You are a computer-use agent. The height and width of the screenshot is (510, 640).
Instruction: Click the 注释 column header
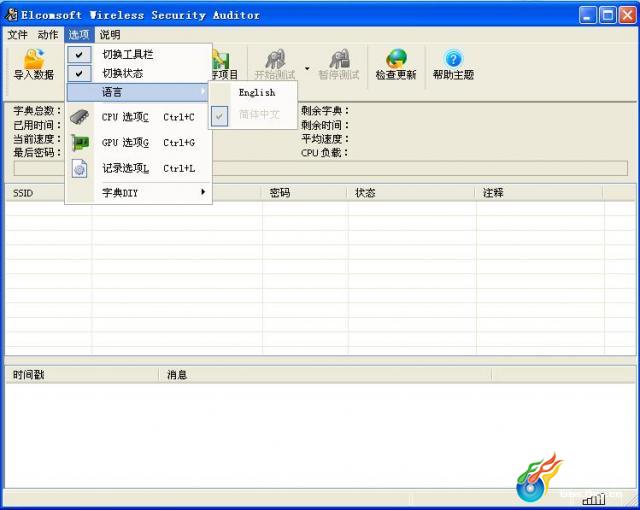tap(538, 193)
